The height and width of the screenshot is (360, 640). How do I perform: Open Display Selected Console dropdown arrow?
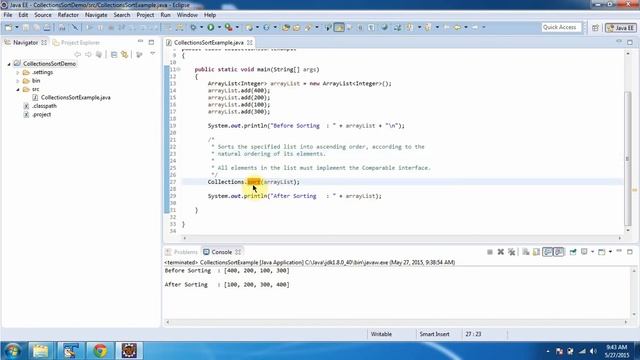592,252
